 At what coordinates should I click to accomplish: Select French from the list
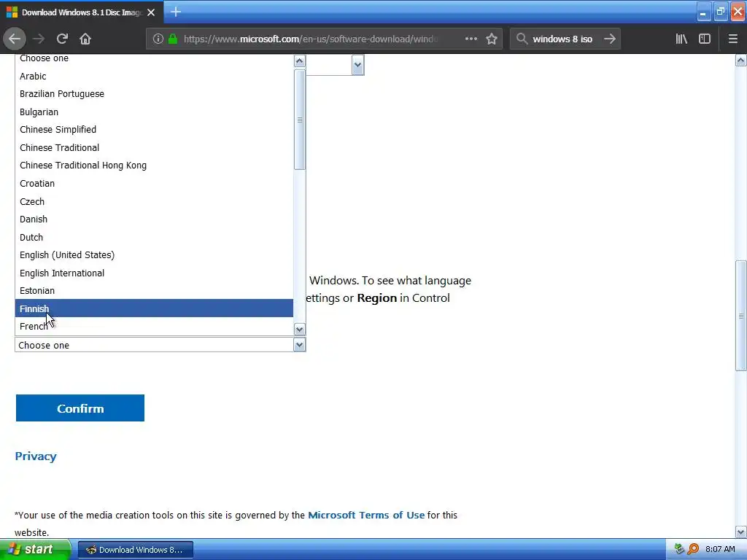pos(154,326)
